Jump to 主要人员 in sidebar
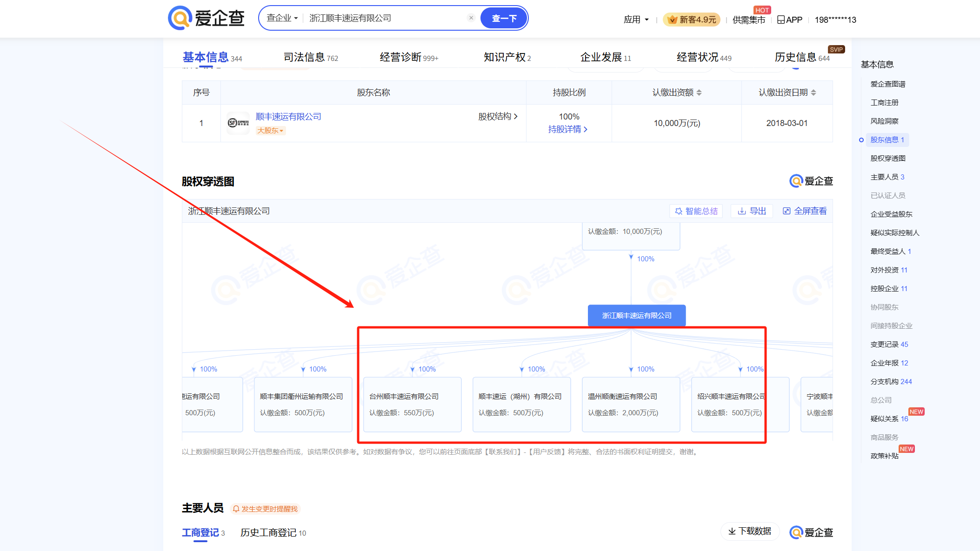Image resolution: width=980 pixels, height=551 pixels. (887, 177)
